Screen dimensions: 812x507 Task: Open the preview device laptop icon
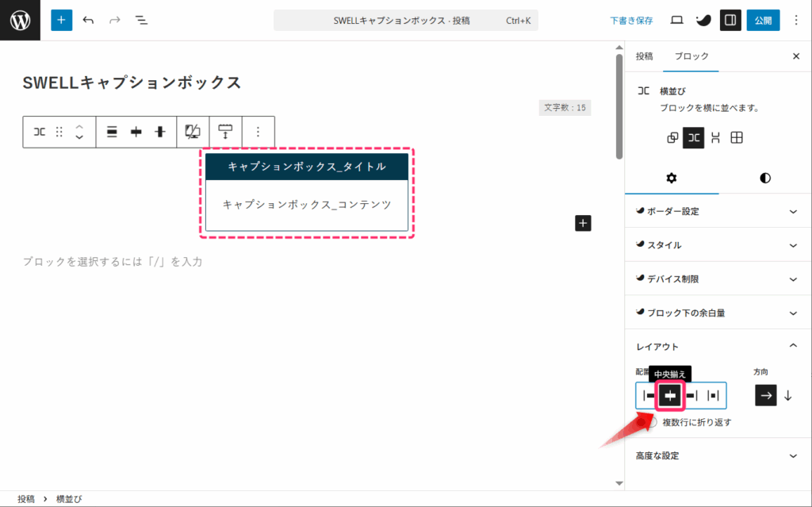point(676,20)
